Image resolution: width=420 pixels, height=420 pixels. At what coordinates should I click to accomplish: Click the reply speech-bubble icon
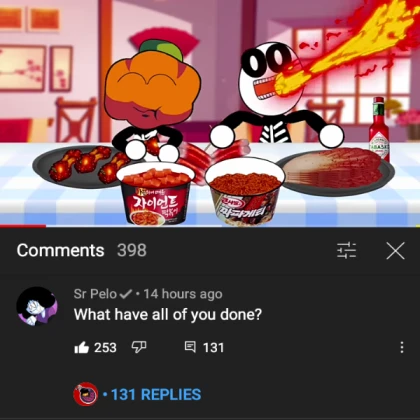pyautogui.click(x=190, y=347)
